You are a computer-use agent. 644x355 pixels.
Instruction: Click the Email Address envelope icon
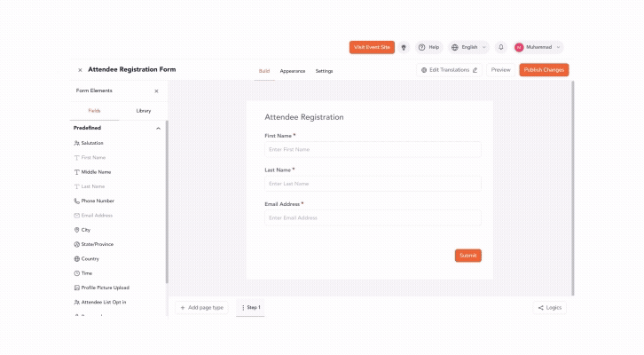[76, 216]
